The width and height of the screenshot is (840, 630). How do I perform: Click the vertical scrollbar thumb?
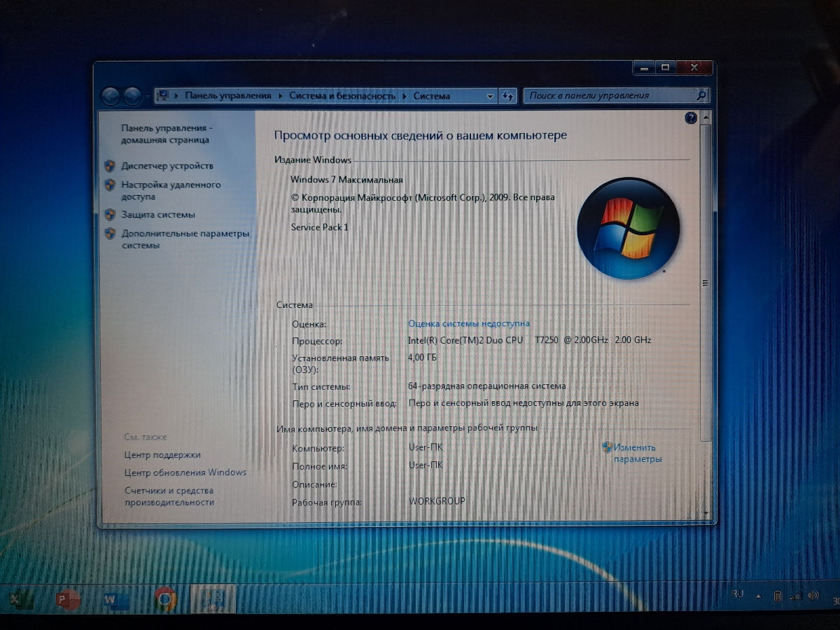pyautogui.click(x=706, y=282)
